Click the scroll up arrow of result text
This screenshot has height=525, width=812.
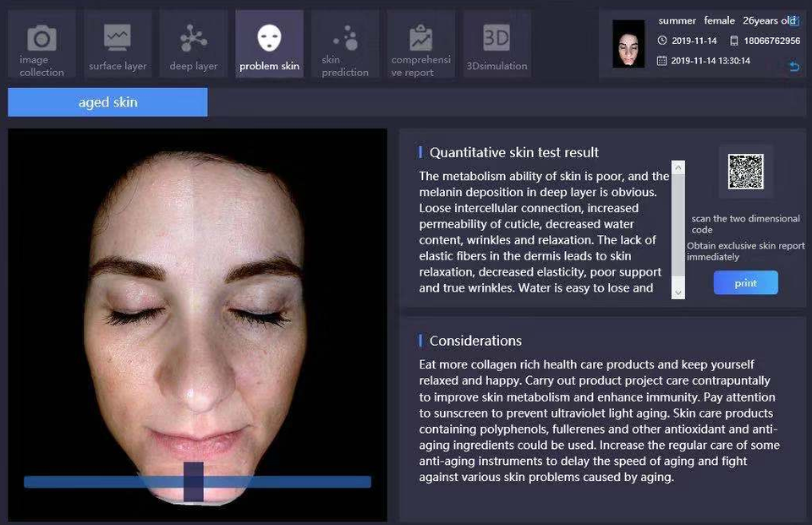(678, 167)
